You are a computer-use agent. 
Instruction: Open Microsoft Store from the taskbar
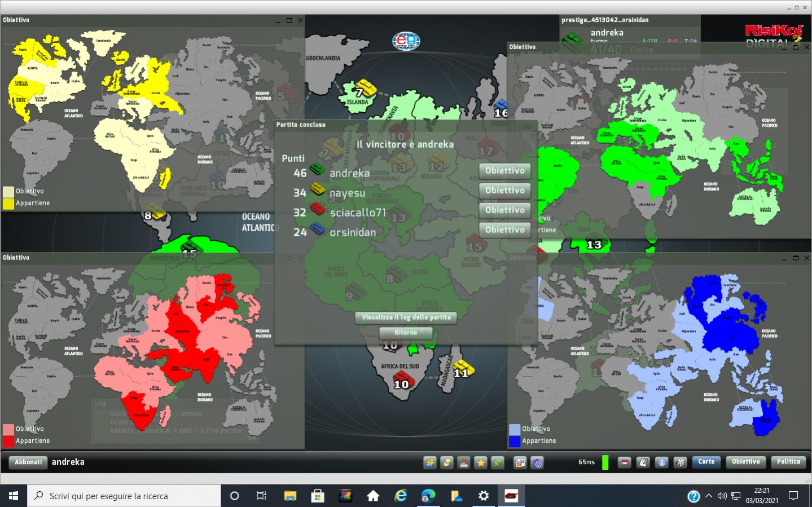click(318, 496)
